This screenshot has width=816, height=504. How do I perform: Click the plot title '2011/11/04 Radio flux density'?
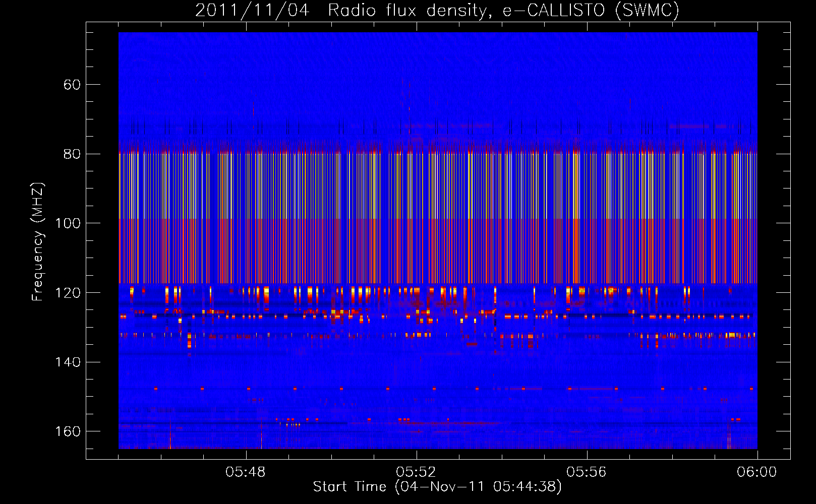[x=437, y=10]
